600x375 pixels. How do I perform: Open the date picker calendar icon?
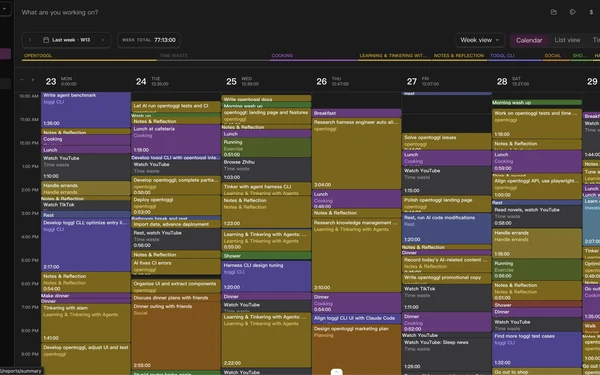click(x=46, y=40)
